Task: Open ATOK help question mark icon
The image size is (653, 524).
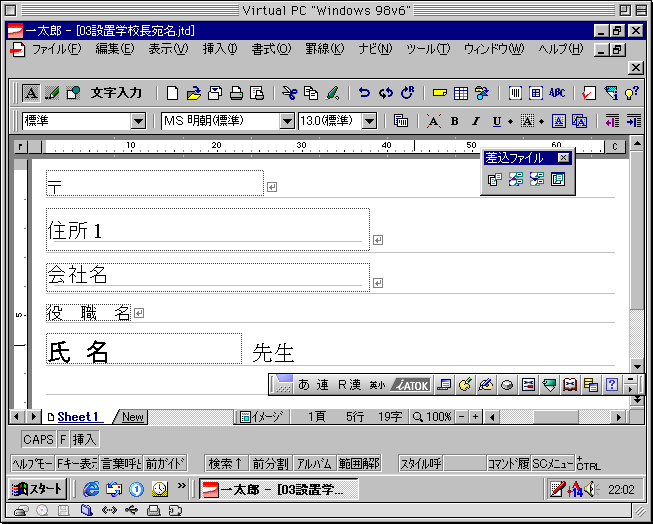Action: tap(612, 384)
